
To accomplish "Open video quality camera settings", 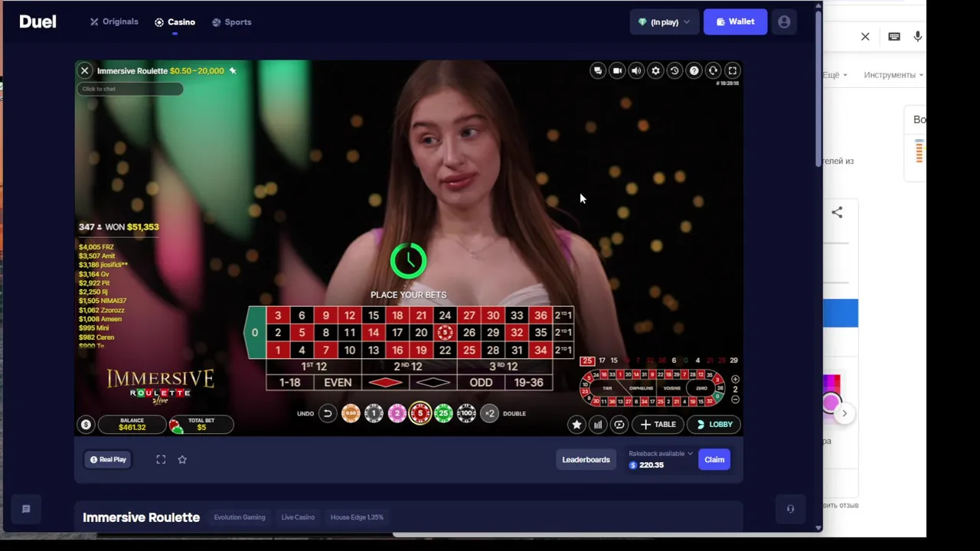I will 617,70.
